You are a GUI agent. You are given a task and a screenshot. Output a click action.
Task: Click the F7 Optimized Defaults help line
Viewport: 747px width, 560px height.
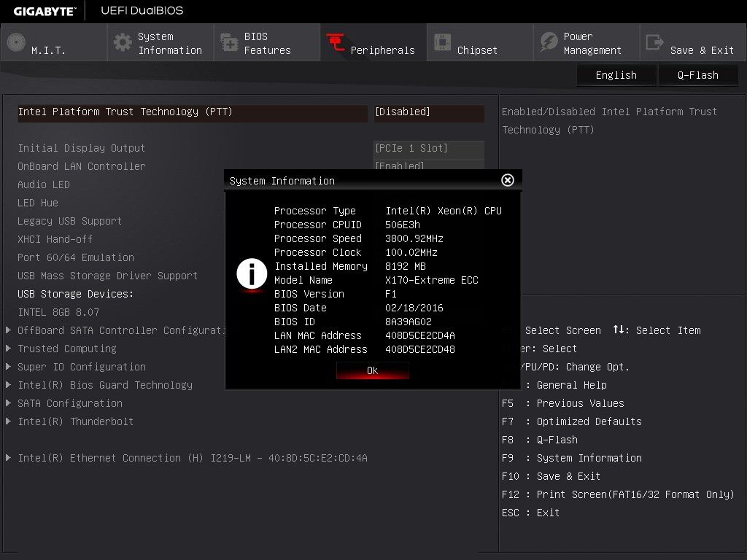(x=572, y=421)
